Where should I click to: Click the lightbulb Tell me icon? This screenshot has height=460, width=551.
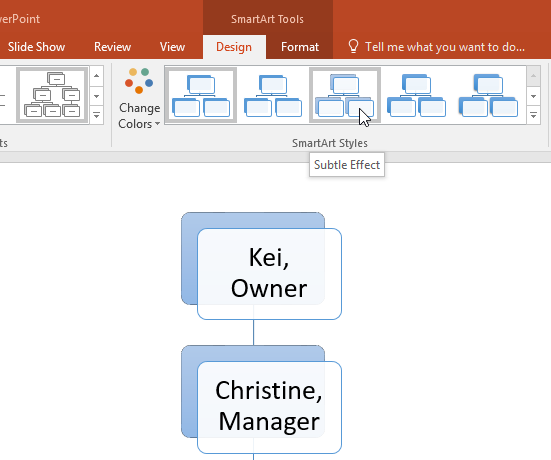[353, 46]
